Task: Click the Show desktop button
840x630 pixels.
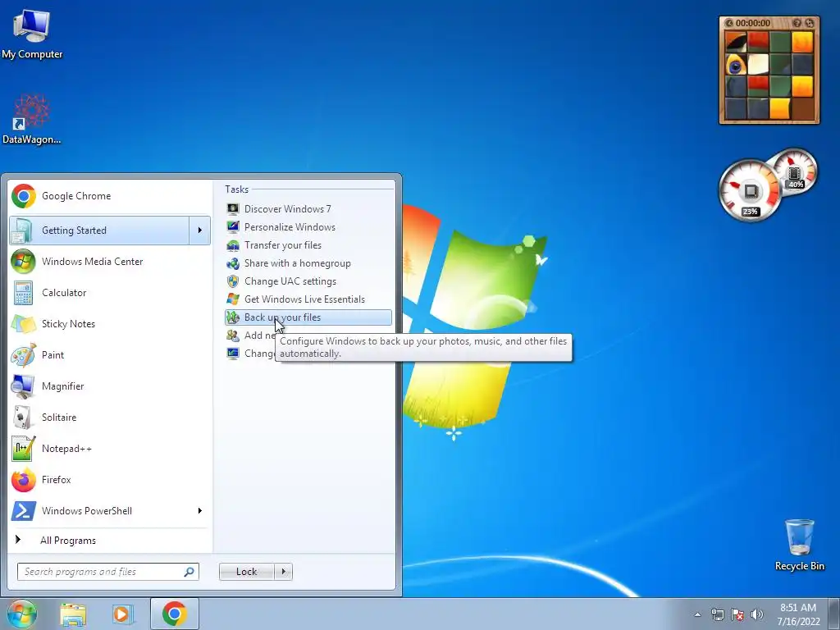Action: click(x=834, y=614)
